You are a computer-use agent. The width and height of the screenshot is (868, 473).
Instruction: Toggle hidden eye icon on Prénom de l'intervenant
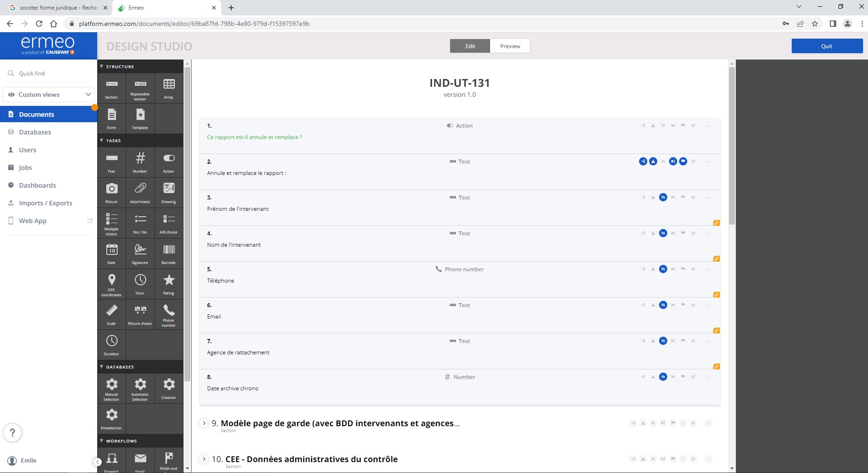click(x=663, y=197)
